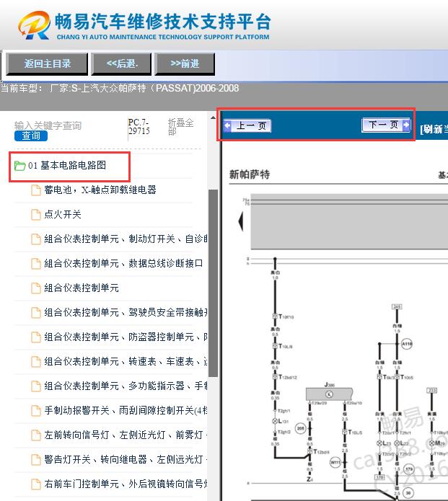Viewport: 448px width, 501px height.
Task: Click document icon beside 防盗器控制单元 entry
Action: point(36,337)
